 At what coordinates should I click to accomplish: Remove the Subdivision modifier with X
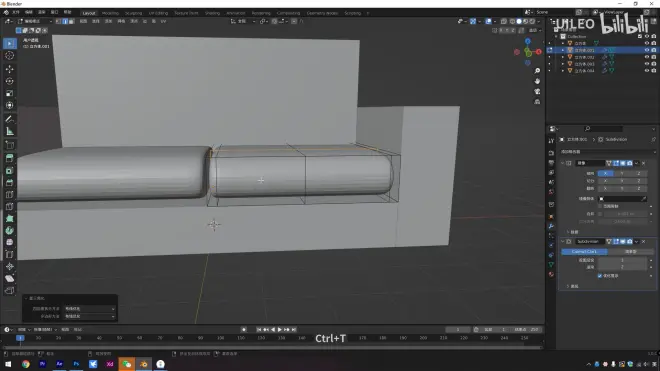(644, 241)
